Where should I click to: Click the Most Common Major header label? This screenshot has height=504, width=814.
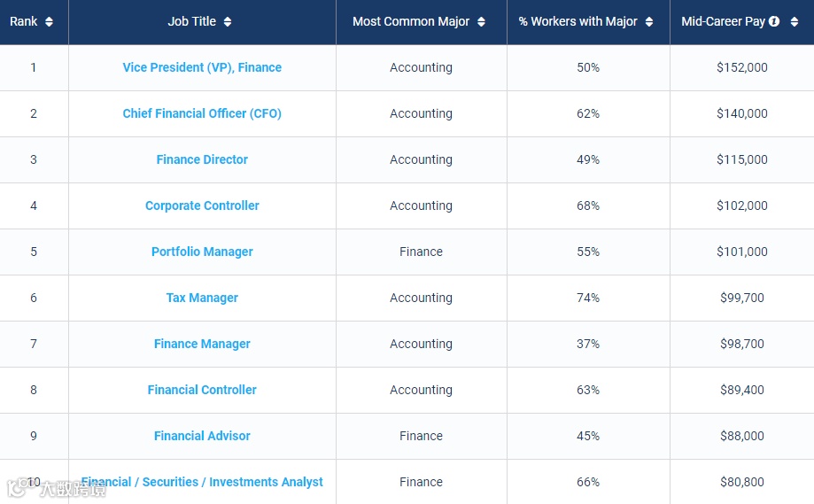point(411,22)
